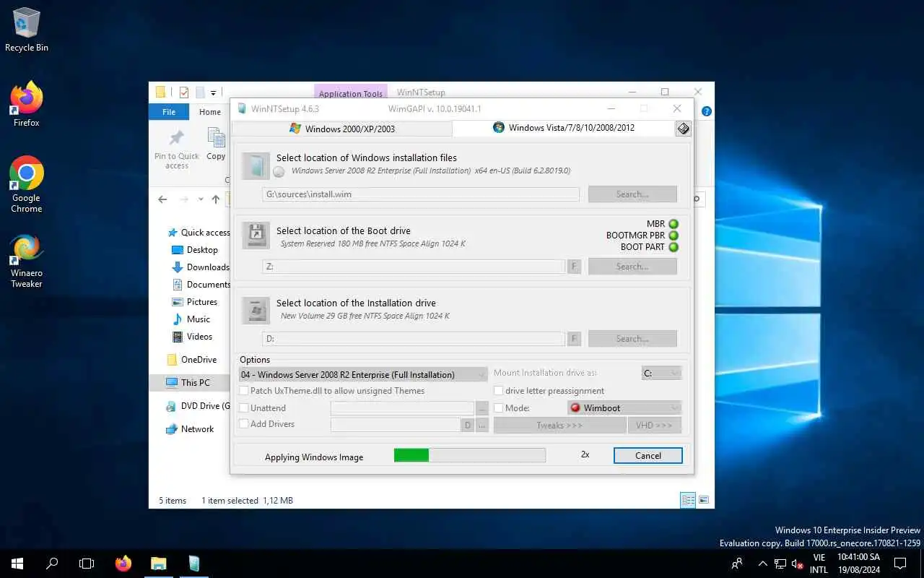The width and height of the screenshot is (924, 578).
Task: Click the installation drive D: path field
Action: (x=414, y=339)
